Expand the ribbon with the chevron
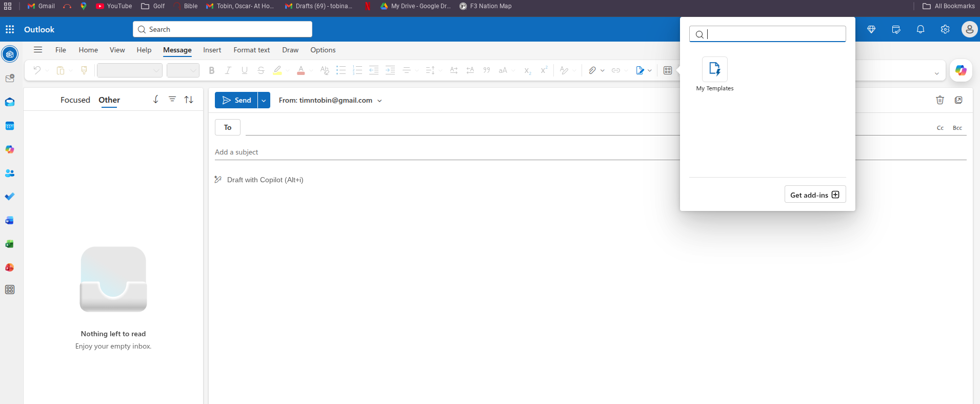980x404 pixels. click(x=936, y=73)
